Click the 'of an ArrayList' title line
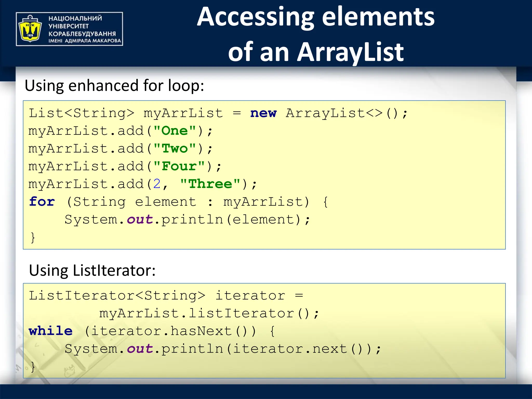The height and width of the screenshot is (399, 532). (x=316, y=52)
